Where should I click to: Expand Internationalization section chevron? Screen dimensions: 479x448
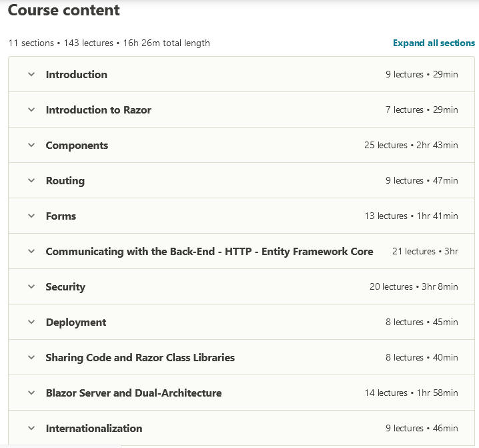31,429
